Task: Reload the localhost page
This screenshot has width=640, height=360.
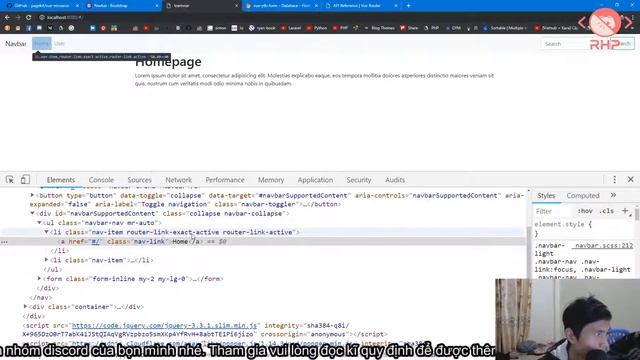Action: tap(29, 18)
